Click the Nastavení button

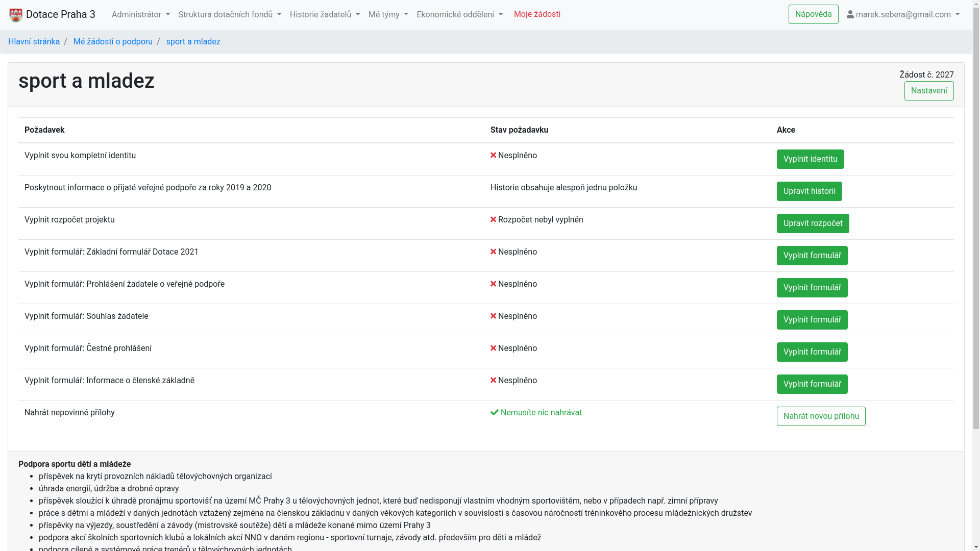point(928,91)
